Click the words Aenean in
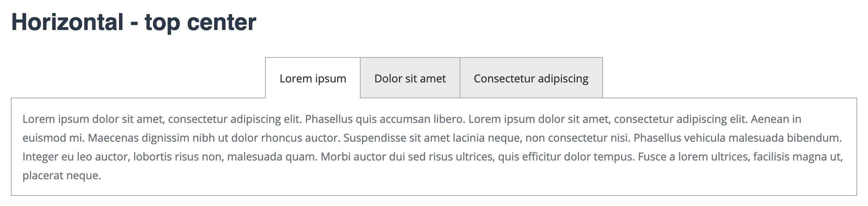 click(776, 119)
